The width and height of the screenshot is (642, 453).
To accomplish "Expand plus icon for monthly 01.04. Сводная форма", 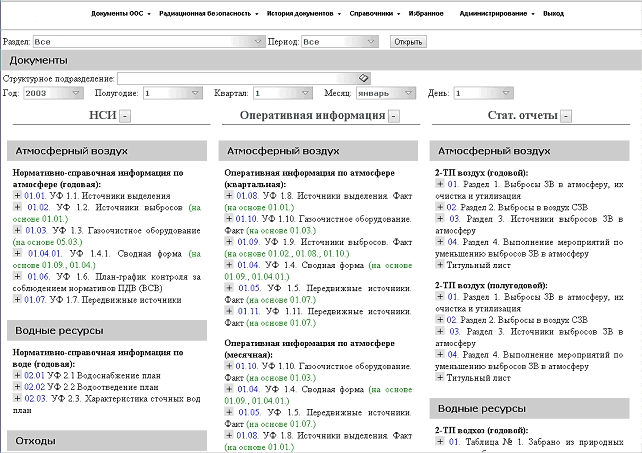I will [229, 389].
